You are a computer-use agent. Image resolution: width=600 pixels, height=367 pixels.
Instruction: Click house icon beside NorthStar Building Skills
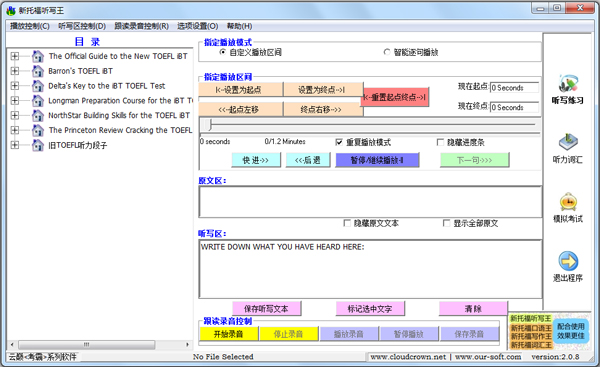click(x=38, y=116)
